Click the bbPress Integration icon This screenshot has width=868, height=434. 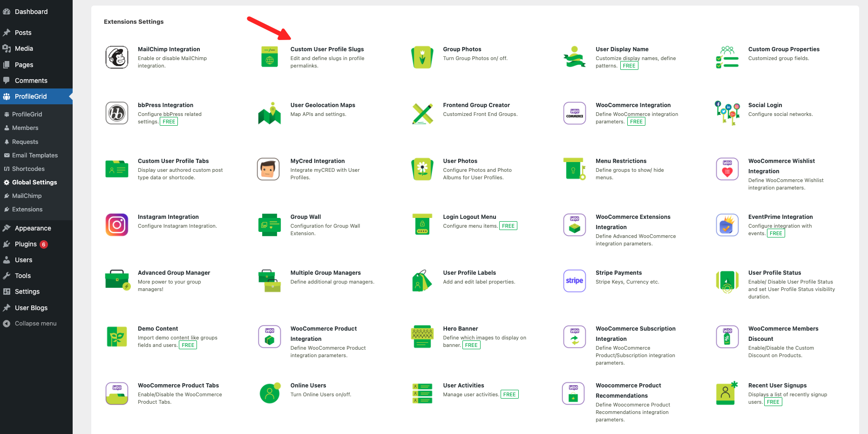tap(117, 113)
